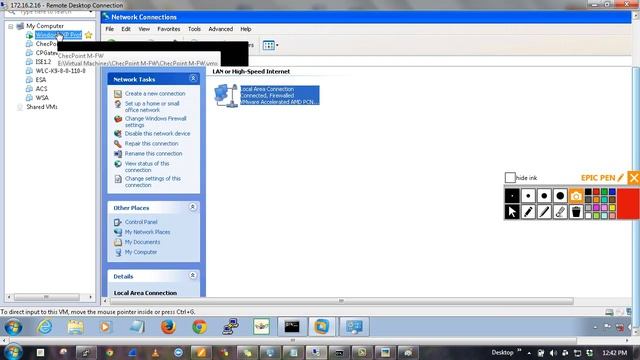The height and width of the screenshot is (360, 640).
Task: Open My Computer link in Other Places
Action: click(141, 252)
